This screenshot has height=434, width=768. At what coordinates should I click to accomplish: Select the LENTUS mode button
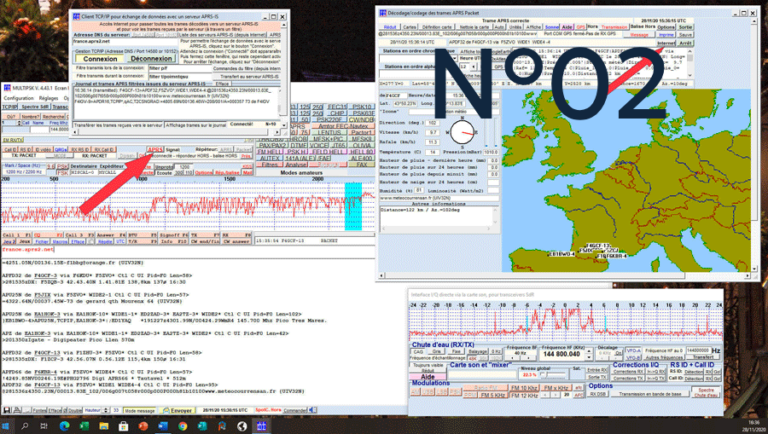point(329,132)
